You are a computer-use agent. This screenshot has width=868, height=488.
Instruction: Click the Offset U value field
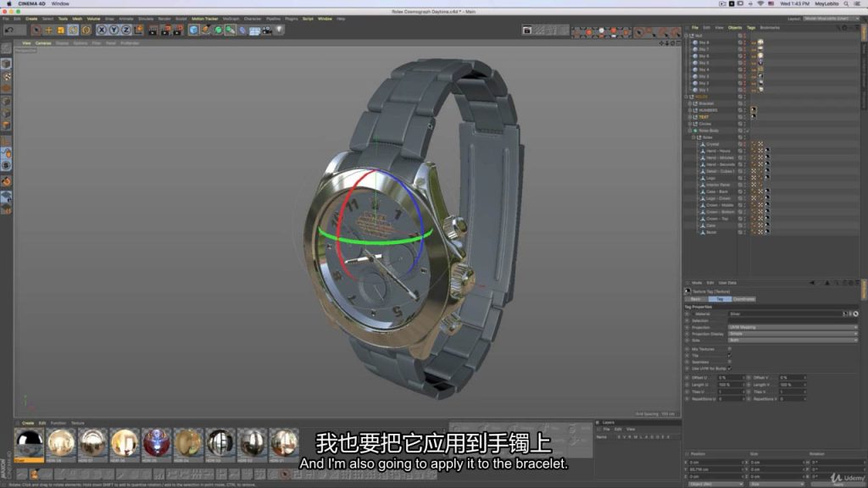click(x=731, y=378)
